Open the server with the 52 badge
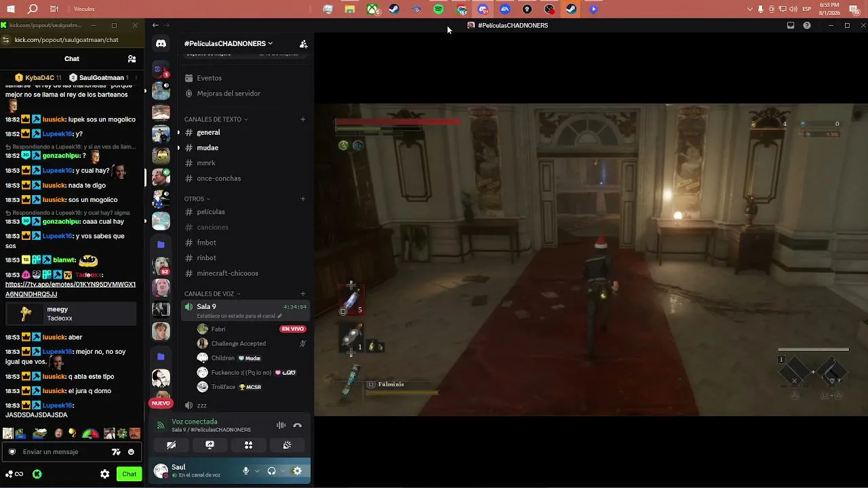This screenshot has width=868, height=488. click(161, 266)
